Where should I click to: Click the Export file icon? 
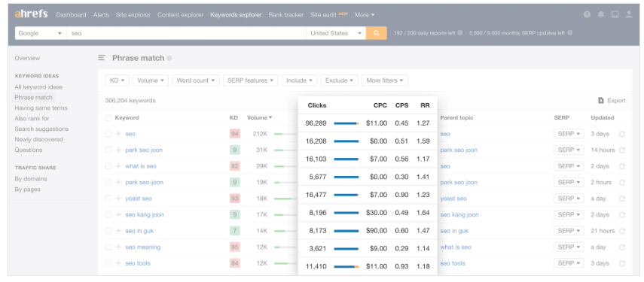pyautogui.click(x=601, y=101)
